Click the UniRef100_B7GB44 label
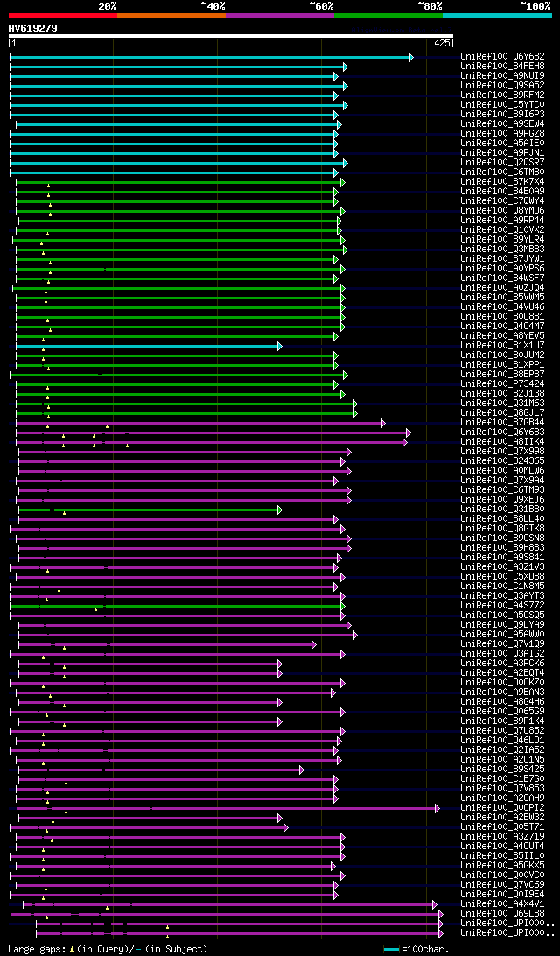560x956 pixels. 503,423
